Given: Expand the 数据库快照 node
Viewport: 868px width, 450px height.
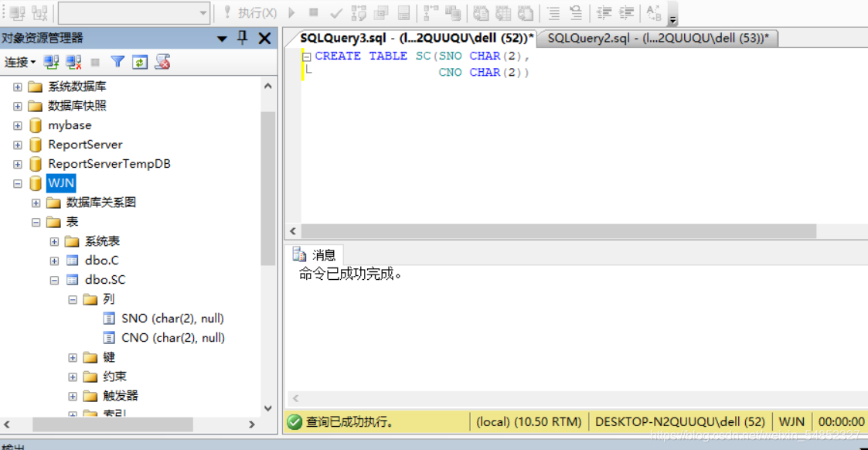Looking at the screenshot, I should pos(17,106).
